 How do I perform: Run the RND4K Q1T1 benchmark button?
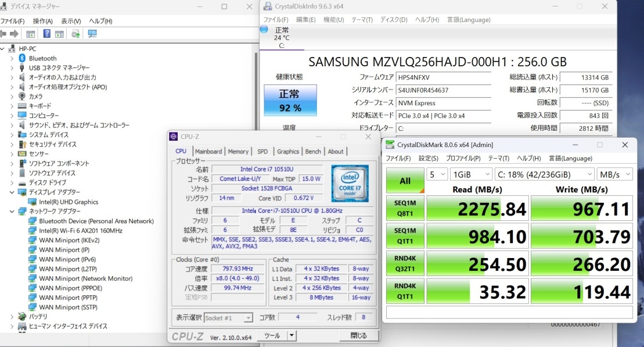[x=405, y=291]
